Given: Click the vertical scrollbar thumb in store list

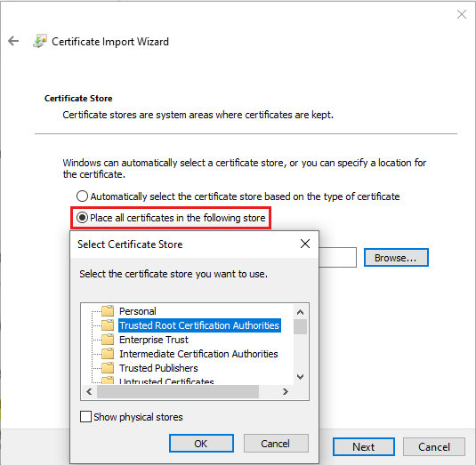Looking at the screenshot, I should 300,326.
